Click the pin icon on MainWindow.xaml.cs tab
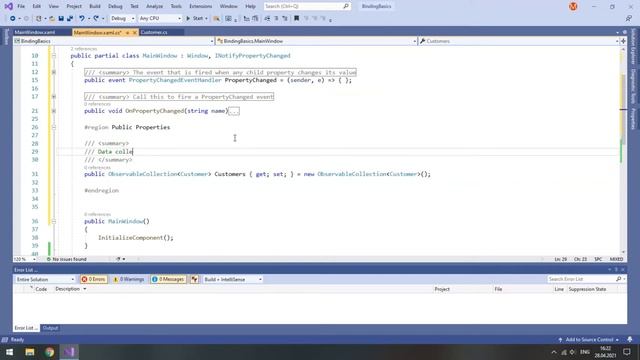This screenshot has width=640, height=360. point(127,32)
